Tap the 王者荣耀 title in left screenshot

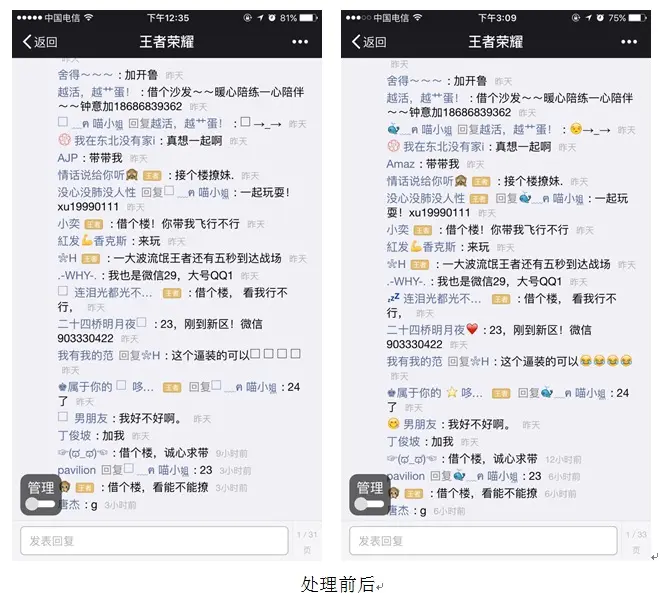[x=167, y=42]
